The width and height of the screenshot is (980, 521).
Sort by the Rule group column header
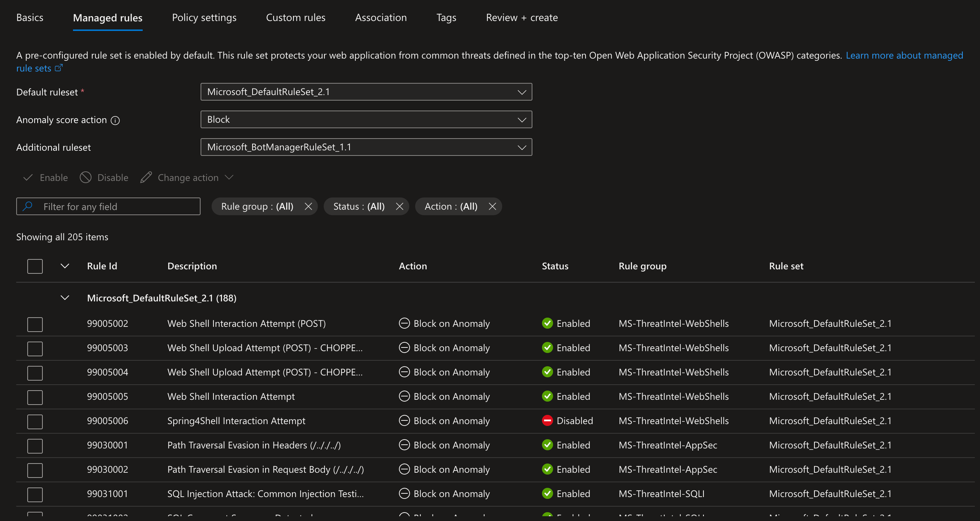(x=642, y=266)
